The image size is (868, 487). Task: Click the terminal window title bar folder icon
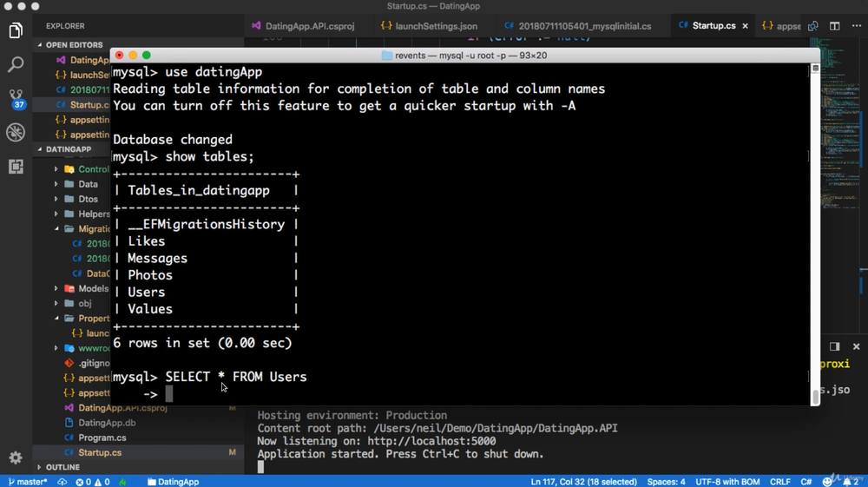[x=387, y=56]
